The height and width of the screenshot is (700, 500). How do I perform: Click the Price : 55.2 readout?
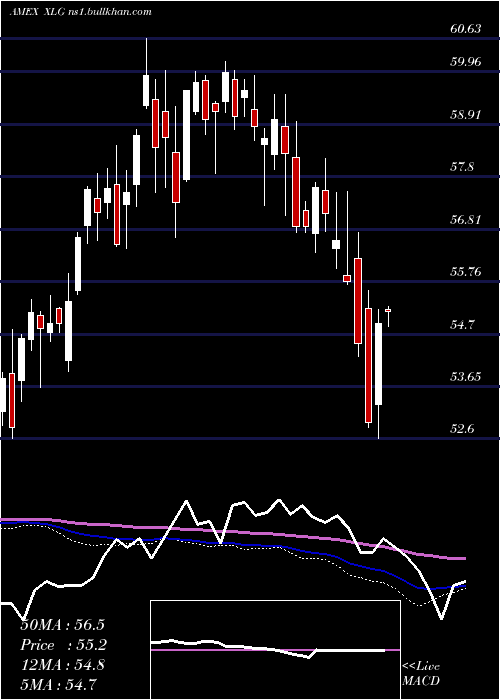click(x=64, y=645)
